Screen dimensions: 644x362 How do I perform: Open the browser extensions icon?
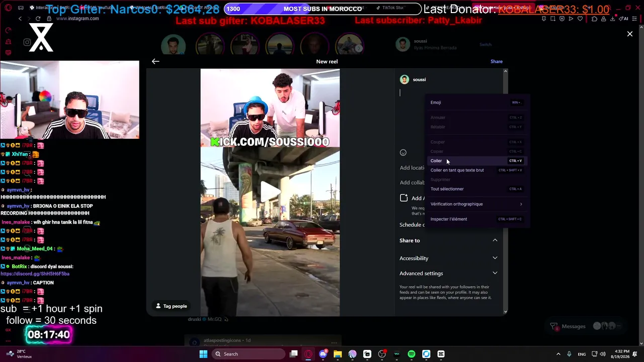[x=595, y=19]
